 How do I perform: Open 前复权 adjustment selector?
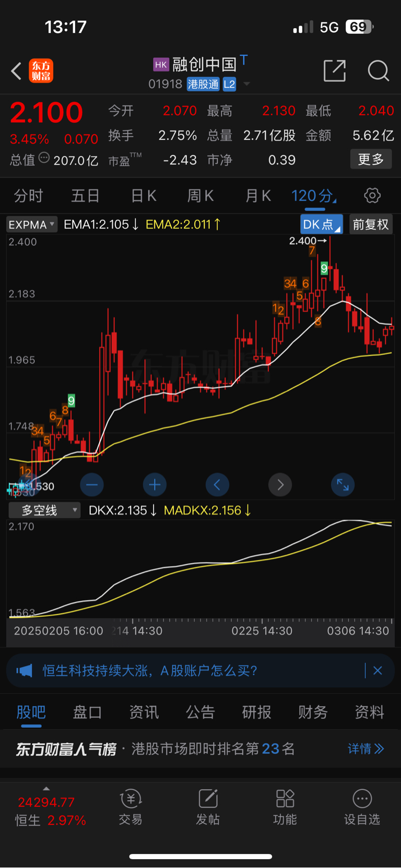[371, 224]
